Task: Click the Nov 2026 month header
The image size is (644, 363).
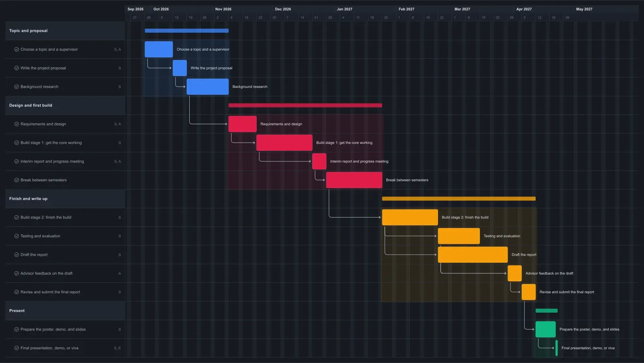Action: coord(223,9)
